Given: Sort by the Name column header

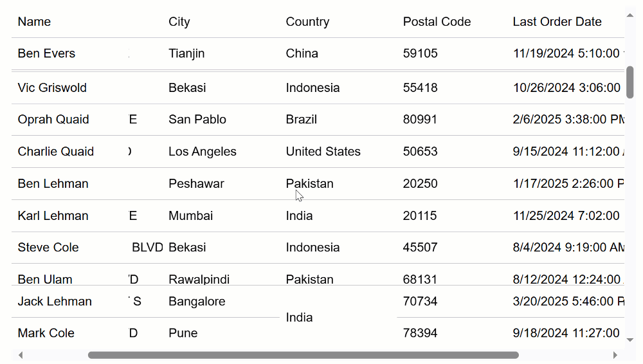Looking at the screenshot, I should point(35,22).
